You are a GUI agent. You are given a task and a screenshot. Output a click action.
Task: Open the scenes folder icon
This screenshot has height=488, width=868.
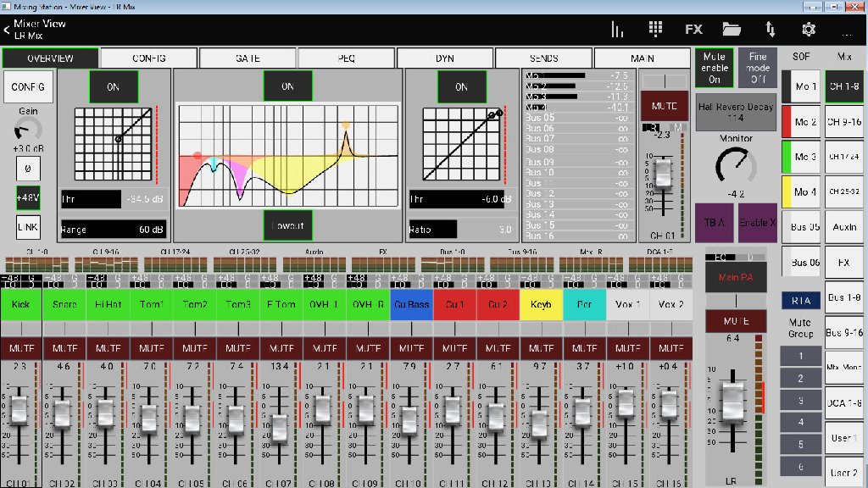tap(732, 30)
